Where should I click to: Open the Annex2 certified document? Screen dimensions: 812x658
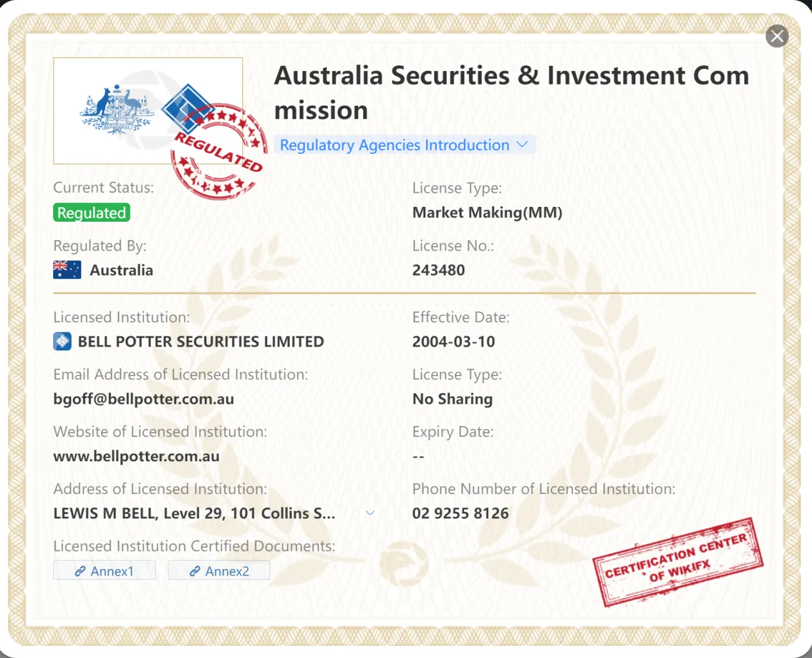[x=219, y=570]
